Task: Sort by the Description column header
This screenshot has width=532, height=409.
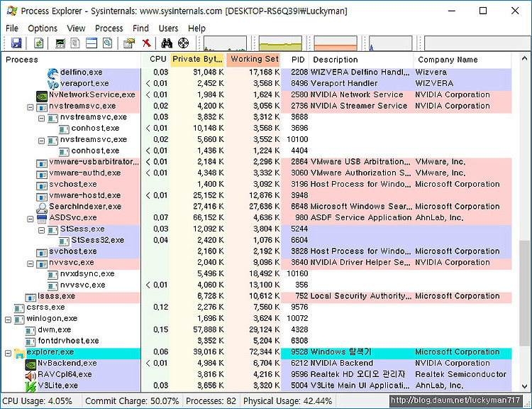Action: [361, 60]
